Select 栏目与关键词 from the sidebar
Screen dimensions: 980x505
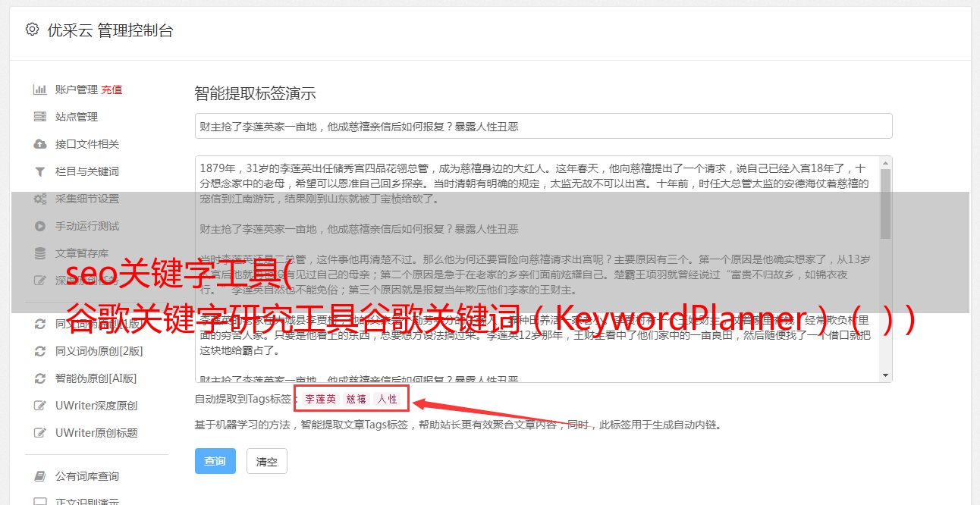(87, 171)
